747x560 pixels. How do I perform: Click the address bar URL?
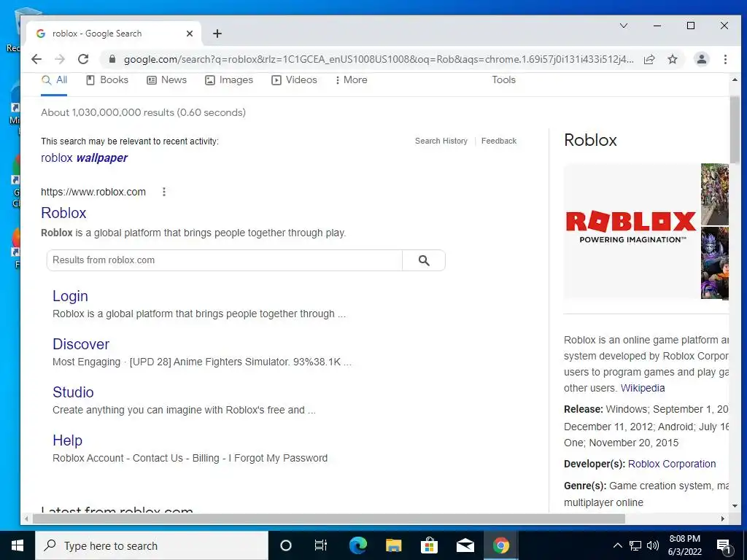pyautogui.click(x=379, y=59)
